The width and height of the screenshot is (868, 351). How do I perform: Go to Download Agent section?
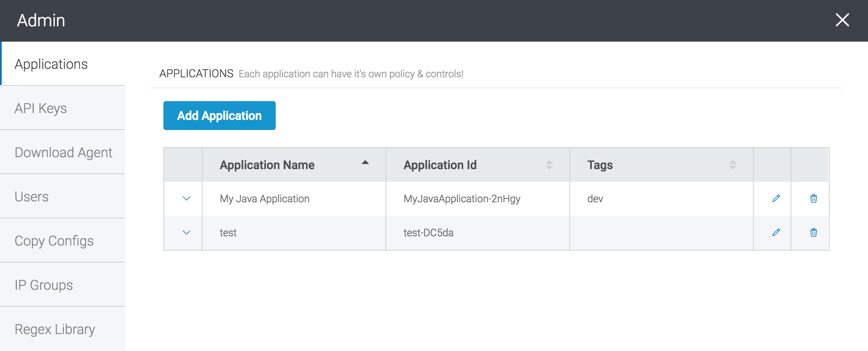coord(63,153)
